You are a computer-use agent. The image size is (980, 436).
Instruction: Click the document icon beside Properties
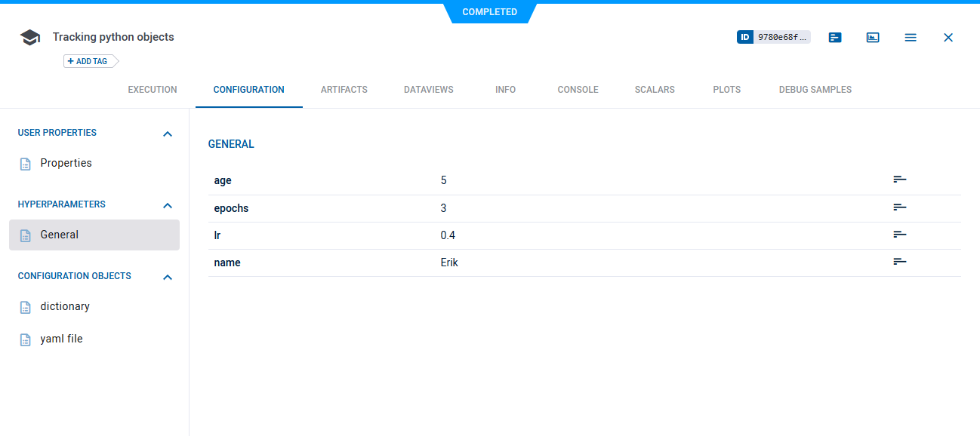point(26,163)
